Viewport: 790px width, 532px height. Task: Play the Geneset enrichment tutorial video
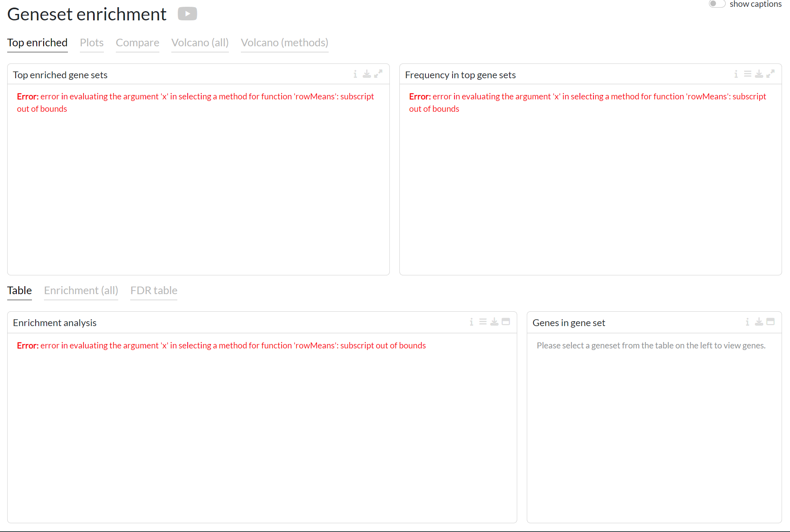[187, 13]
